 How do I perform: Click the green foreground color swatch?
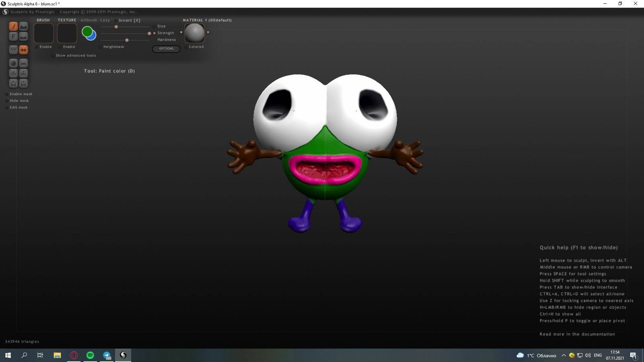[x=87, y=31]
